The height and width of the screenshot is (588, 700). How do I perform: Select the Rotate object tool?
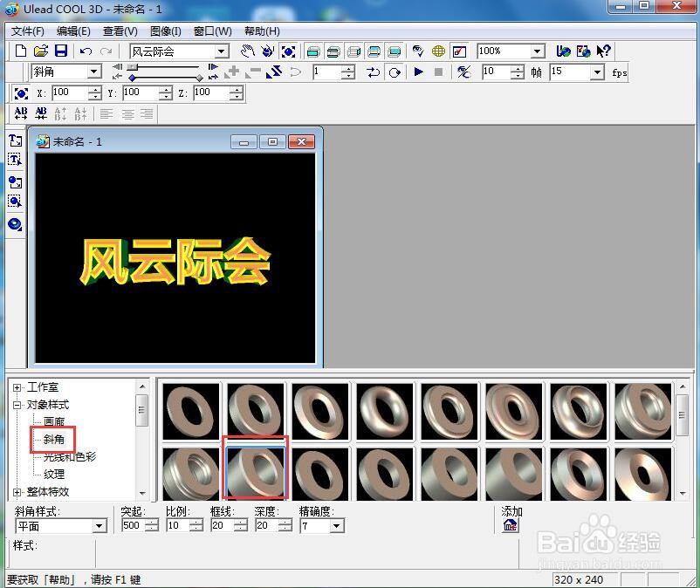[x=267, y=51]
